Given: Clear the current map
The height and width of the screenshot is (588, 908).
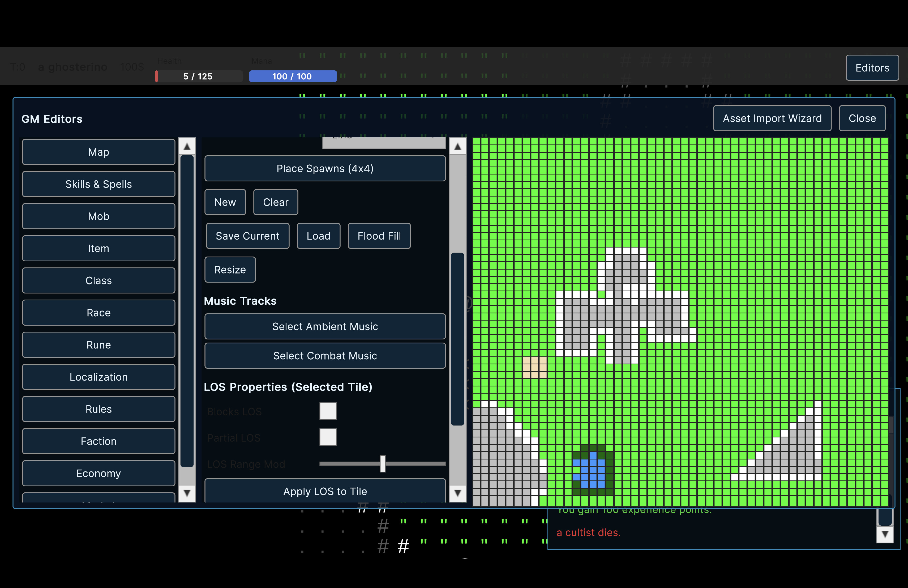Looking at the screenshot, I should click(x=275, y=202).
